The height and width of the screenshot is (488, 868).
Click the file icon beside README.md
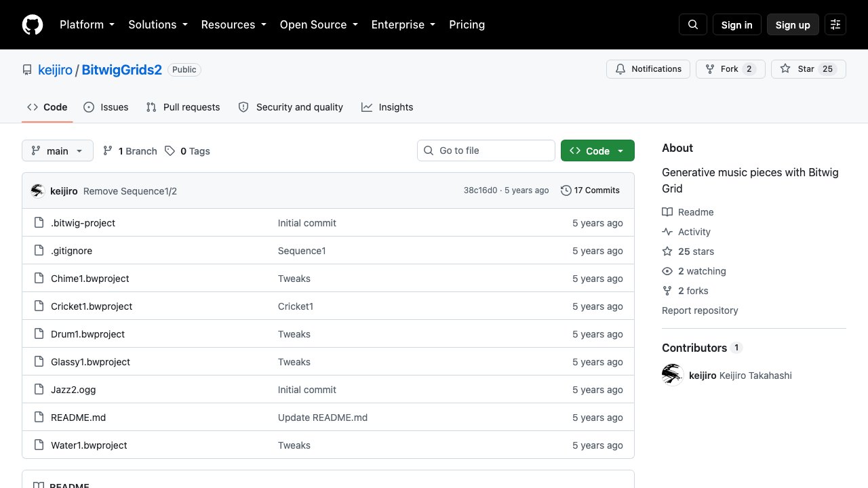point(39,418)
